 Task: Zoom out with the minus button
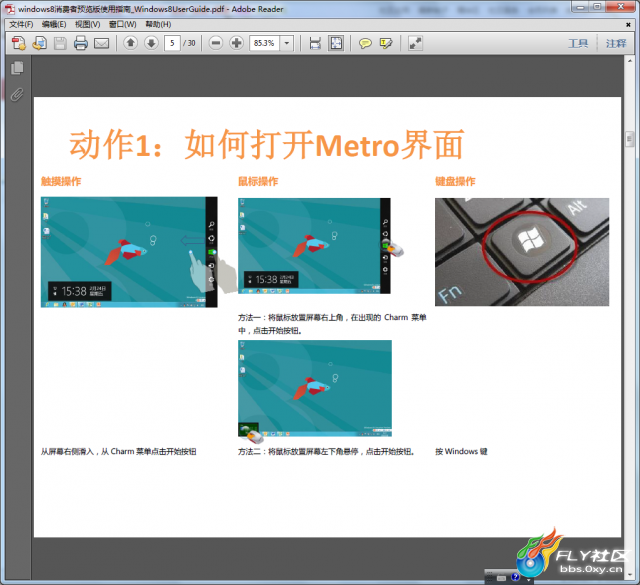[x=216, y=43]
